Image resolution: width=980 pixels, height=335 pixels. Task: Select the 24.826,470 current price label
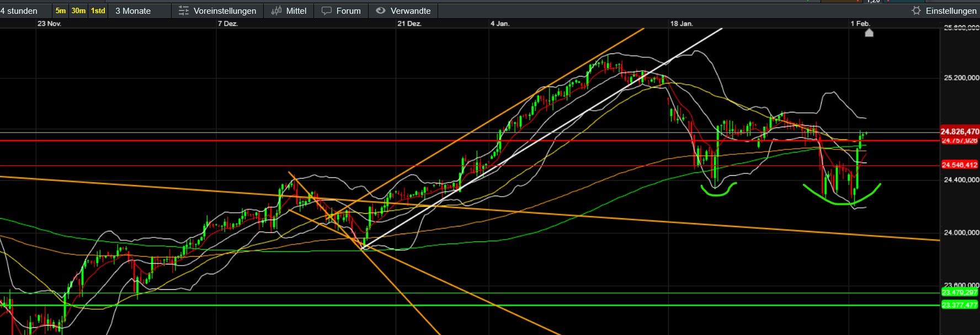point(960,132)
